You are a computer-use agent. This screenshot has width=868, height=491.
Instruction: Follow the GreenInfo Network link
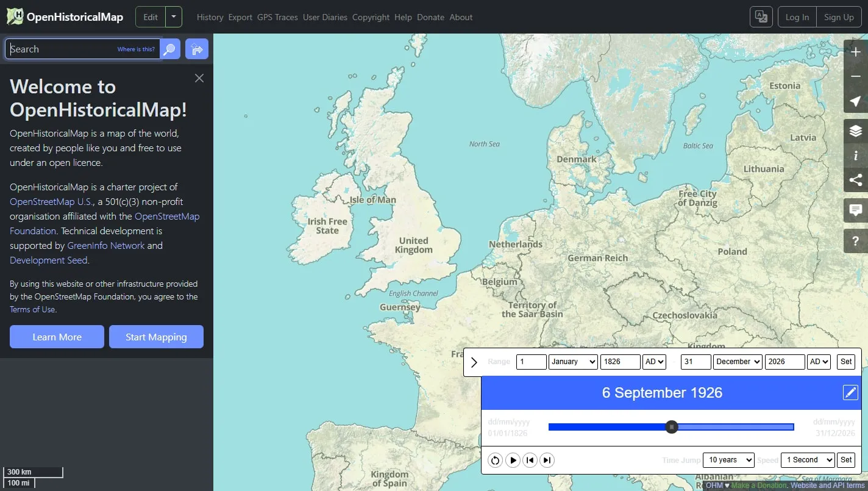pyautogui.click(x=106, y=245)
